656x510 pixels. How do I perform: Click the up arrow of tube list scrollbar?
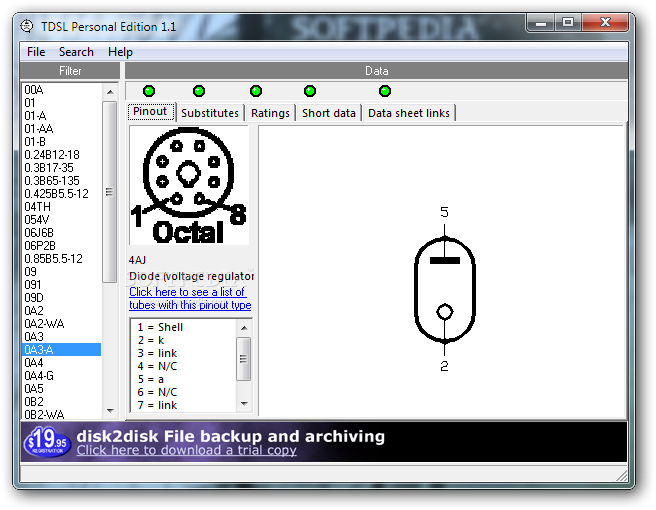pos(110,92)
